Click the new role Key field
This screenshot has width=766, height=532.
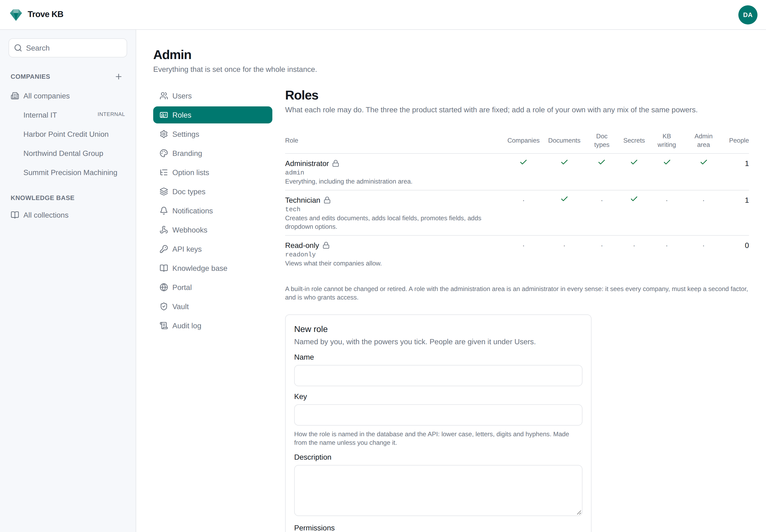438,415
